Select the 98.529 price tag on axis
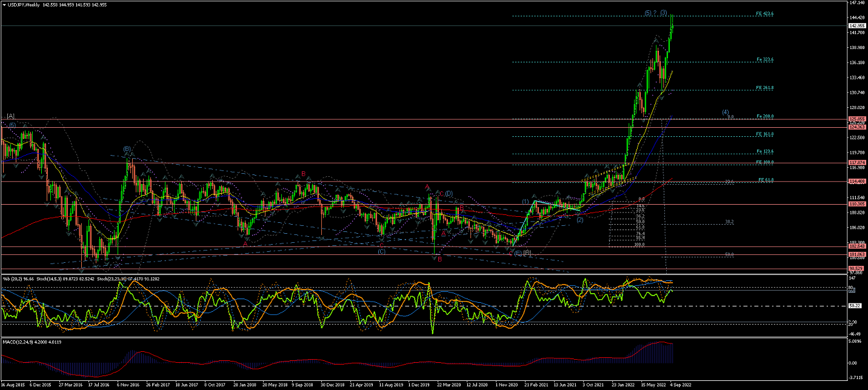The image size is (868, 390). (x=855, y=268)
